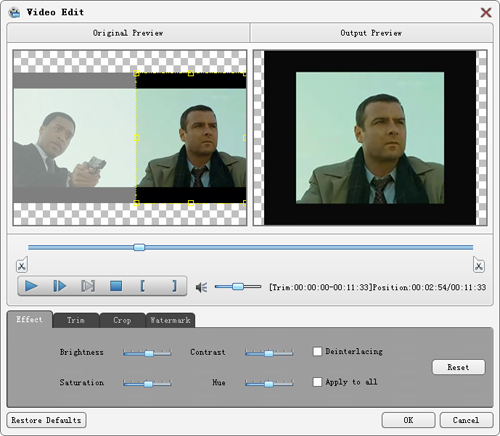Check the Apply to all option

[x=317, y=382]
